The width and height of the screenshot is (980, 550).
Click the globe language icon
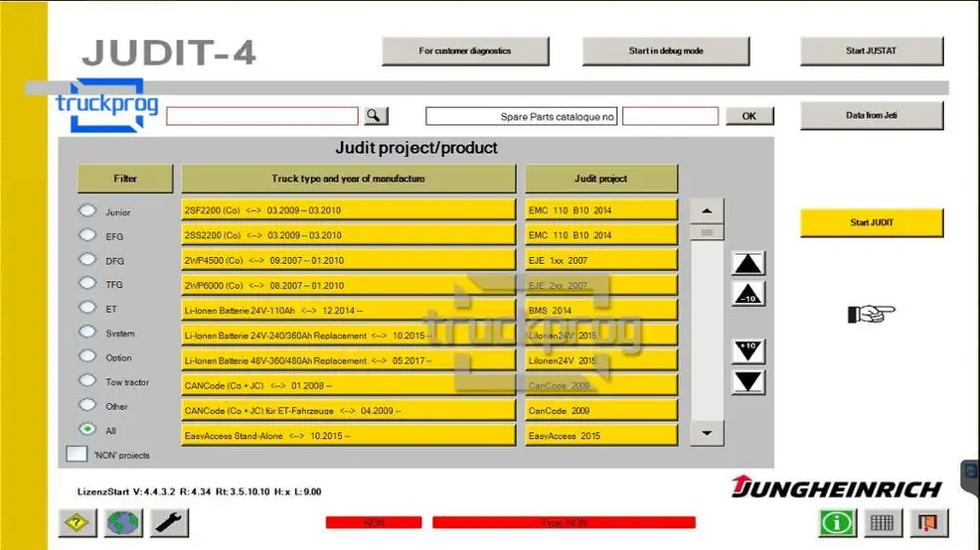pyautogui.click(x=123, y=523)
